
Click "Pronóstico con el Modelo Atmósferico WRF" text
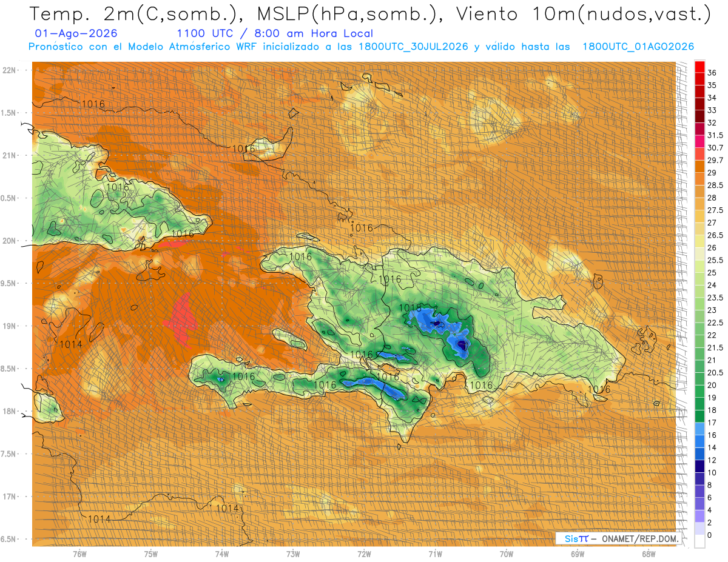point(144,47)
